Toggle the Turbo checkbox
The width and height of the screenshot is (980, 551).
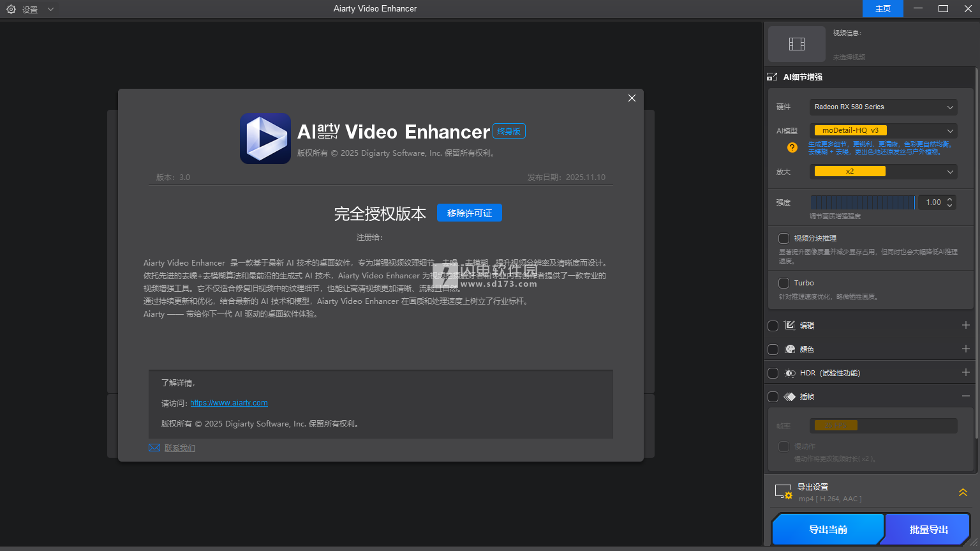coord(783,283)
